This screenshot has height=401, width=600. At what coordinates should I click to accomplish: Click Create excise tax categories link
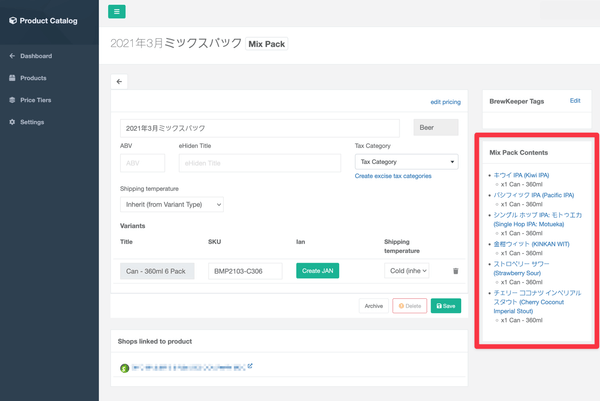(393, 176)
